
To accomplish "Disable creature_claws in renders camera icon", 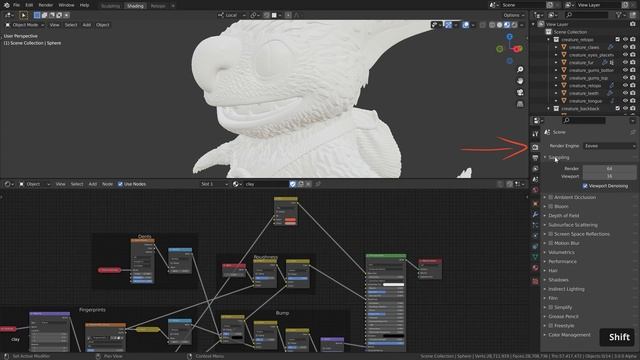I will coord(633,47).
